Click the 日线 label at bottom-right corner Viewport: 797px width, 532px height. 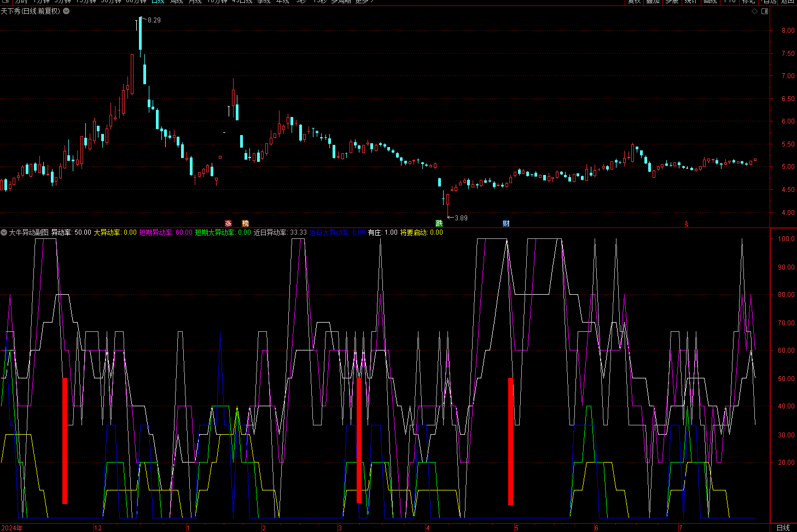click(x=783, y=528)
